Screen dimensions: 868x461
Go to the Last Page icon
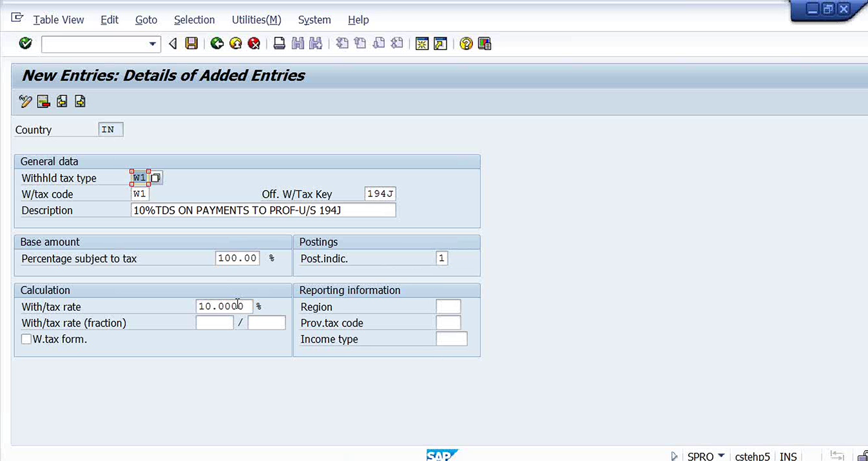click(x=397, y=44)
